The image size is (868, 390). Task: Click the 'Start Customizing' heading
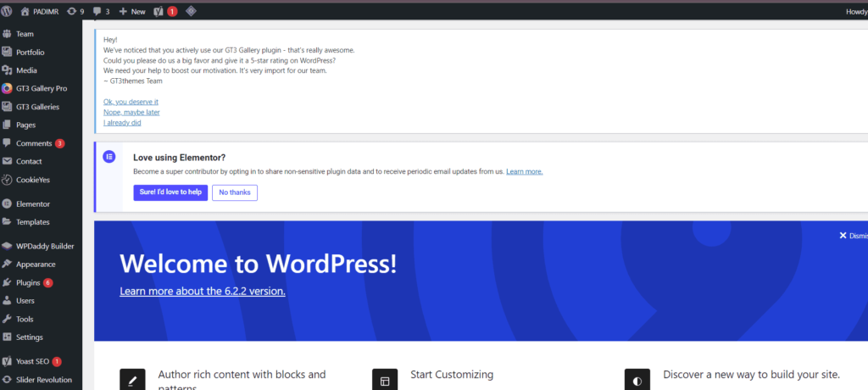[x=452, y=375]
